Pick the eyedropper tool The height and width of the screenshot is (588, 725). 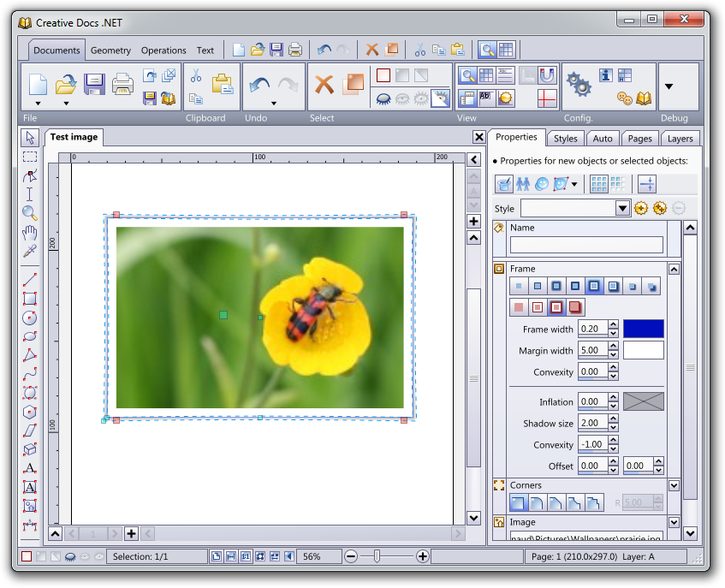30,251
